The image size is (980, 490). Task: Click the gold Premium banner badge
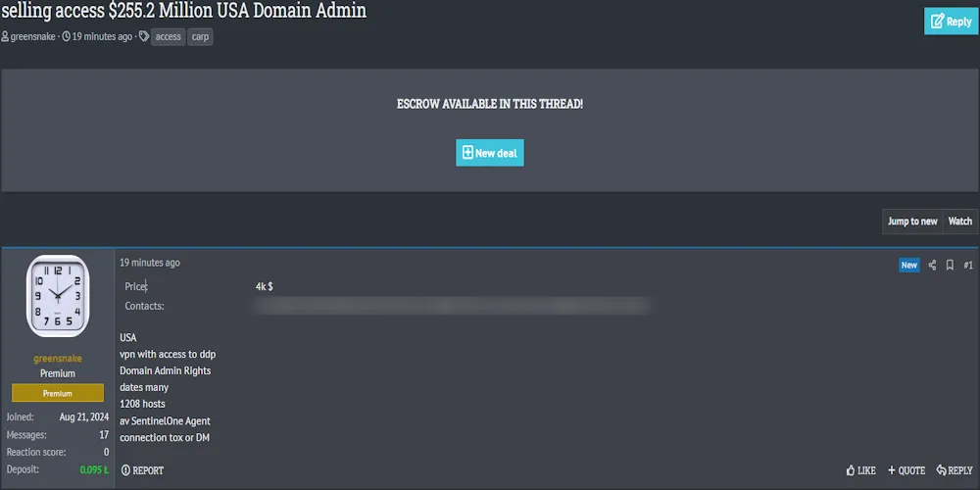pyautogui.click(x=58, y=393)
